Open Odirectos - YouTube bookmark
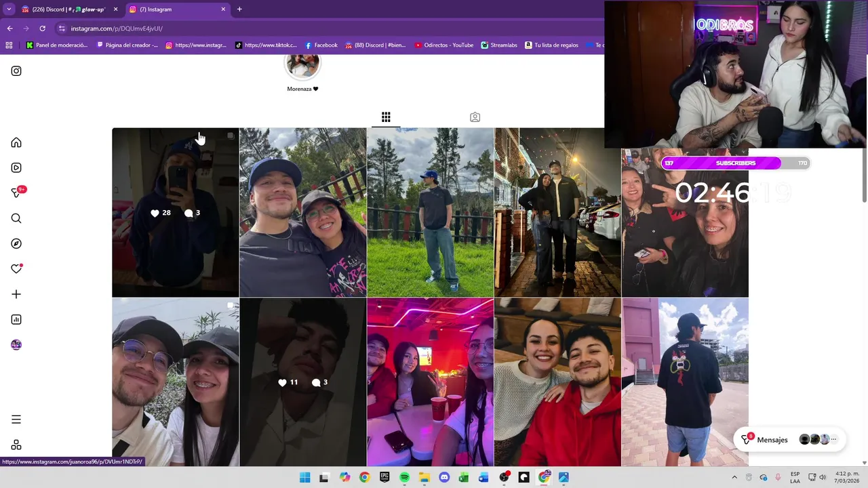 443,45
